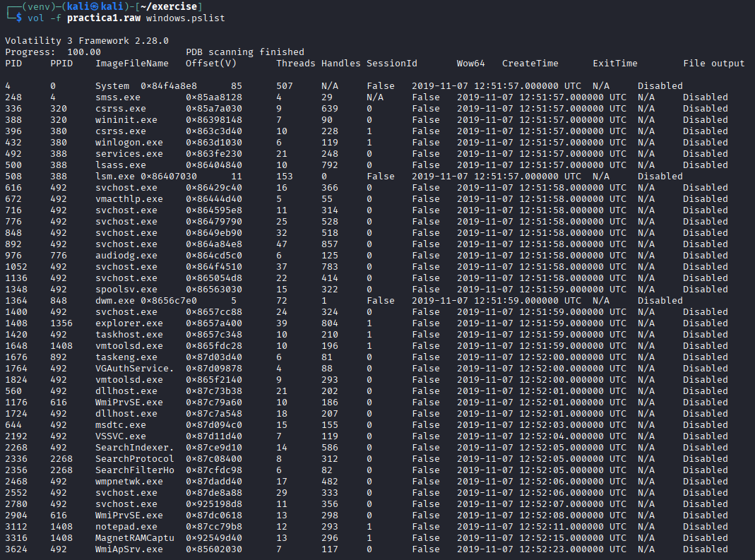Click the spoolsv.exe process name
This screenshot has width=755, height=560.
tap(126, 290)
